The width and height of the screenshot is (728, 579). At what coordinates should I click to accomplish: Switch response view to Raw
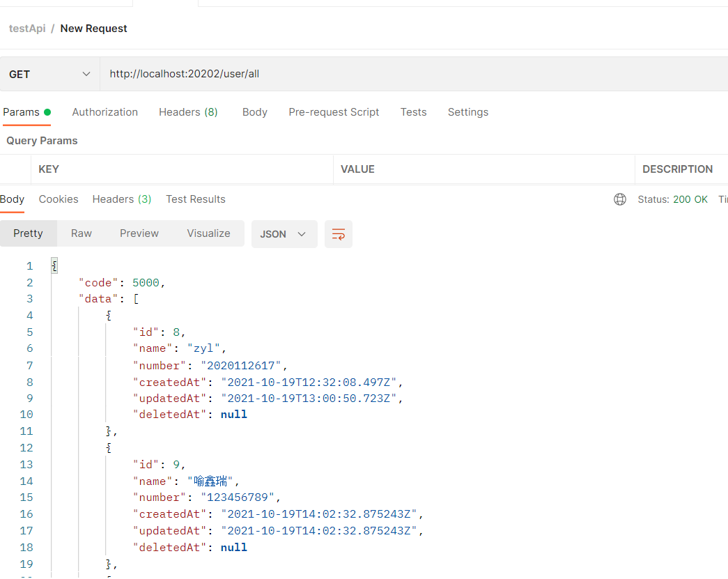point(82,233)
